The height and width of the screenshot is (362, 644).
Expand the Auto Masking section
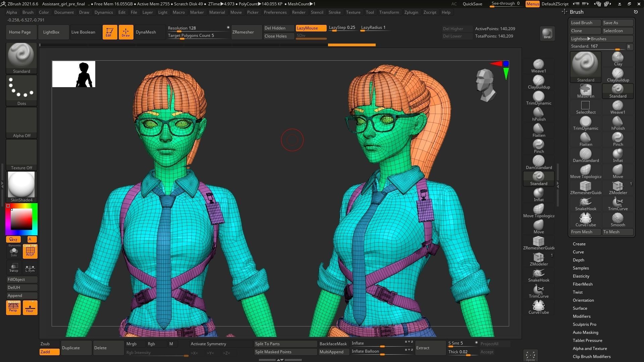tap(585, 332)
